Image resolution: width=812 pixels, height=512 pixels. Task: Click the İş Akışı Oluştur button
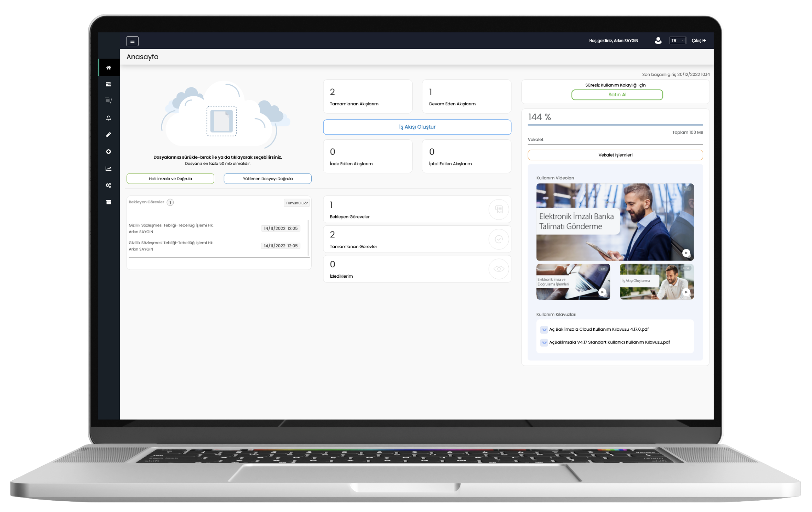click(417, 127)
